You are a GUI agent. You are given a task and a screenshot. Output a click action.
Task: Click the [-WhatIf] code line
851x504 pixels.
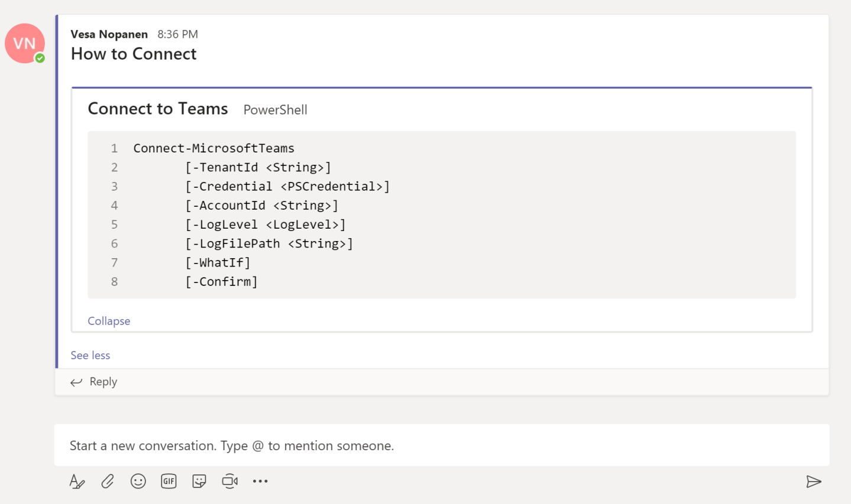(x=218, y=262)
